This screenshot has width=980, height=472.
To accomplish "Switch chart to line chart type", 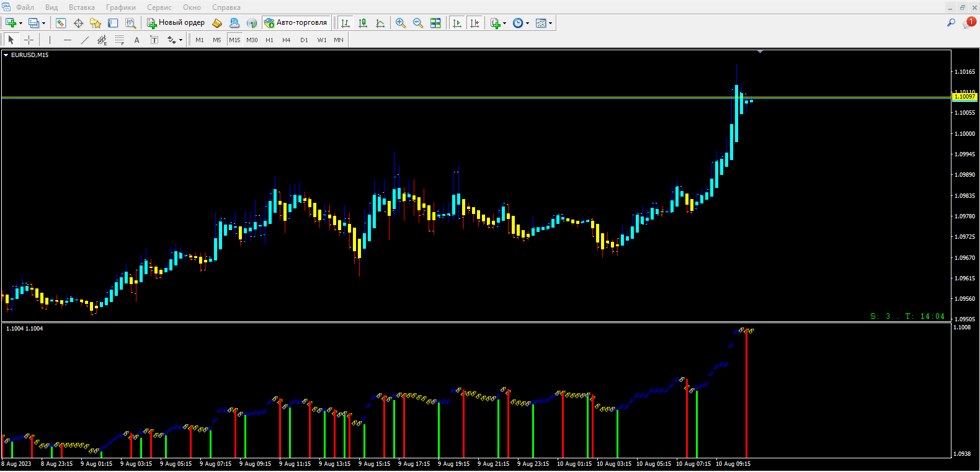I will coord(380,23).
